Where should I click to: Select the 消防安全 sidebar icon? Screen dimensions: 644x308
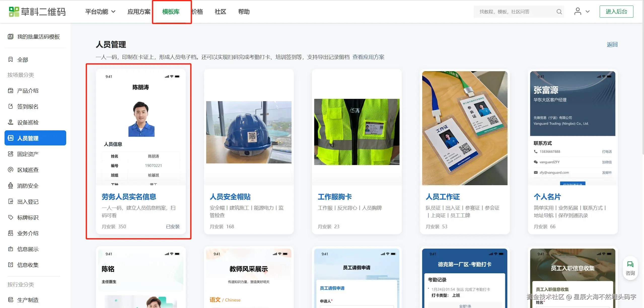coord(11,186)
